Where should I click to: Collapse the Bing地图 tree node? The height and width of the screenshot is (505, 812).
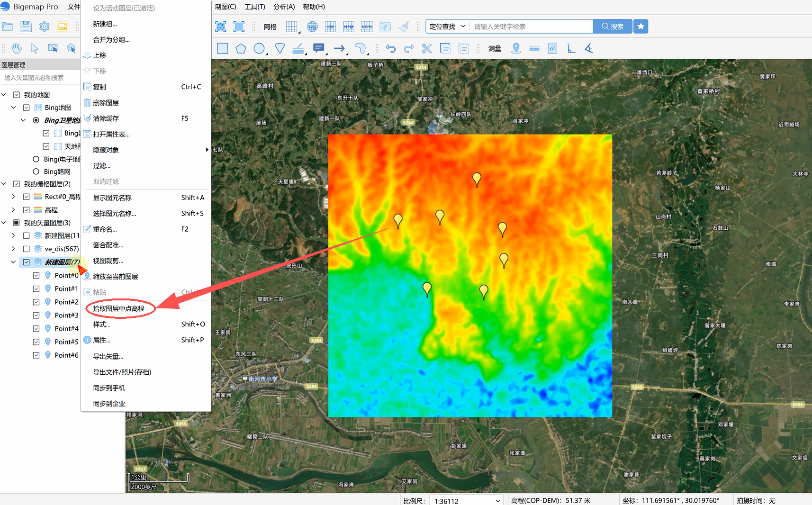coord(14,108)
